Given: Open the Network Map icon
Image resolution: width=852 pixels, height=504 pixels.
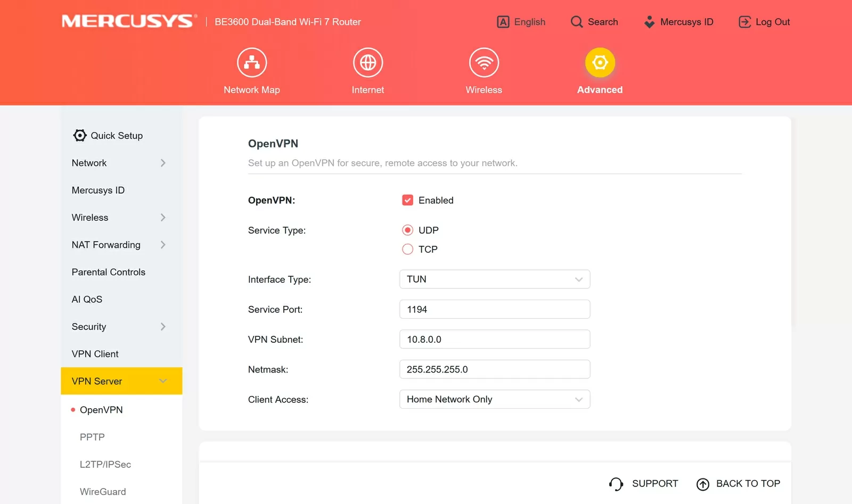Looking at the screenshot, I should [x=252, y=63].
